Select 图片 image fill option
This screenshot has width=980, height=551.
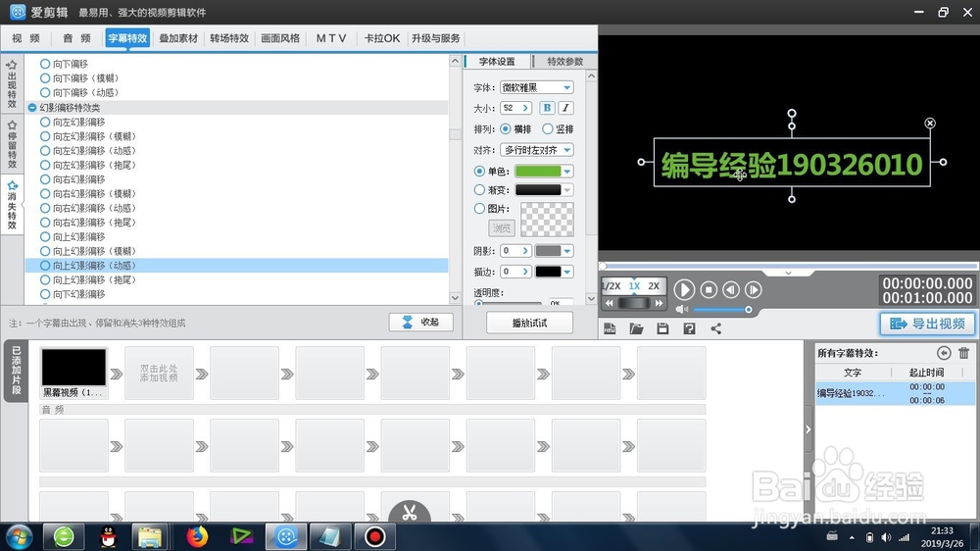tap(479, 208)
